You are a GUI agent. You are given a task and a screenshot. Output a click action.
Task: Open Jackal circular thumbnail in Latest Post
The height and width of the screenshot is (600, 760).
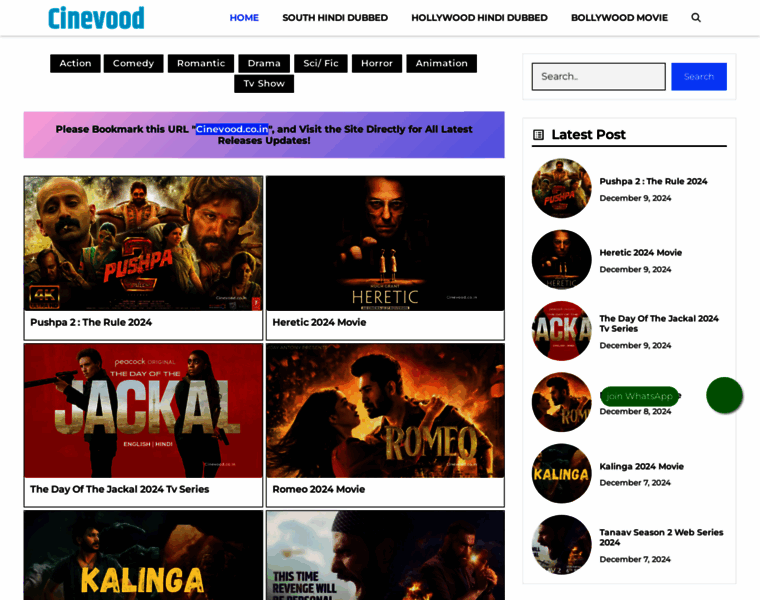(562, 331)
